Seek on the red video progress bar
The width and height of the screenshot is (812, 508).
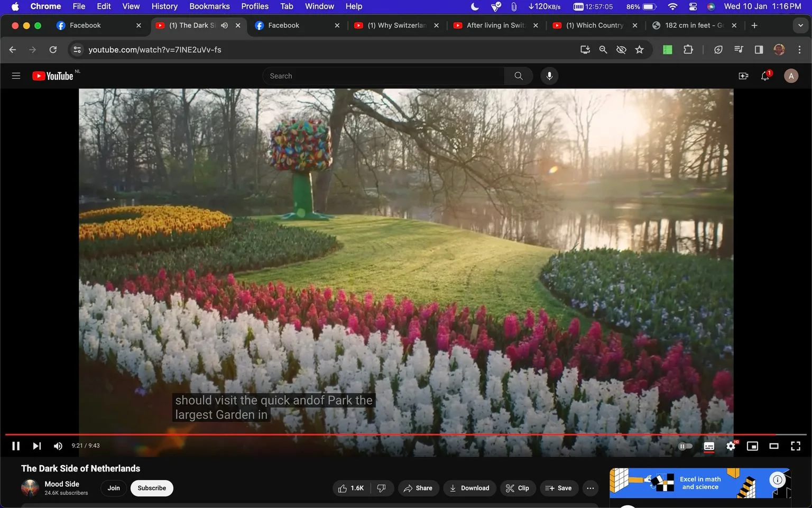tap(405, 434)
